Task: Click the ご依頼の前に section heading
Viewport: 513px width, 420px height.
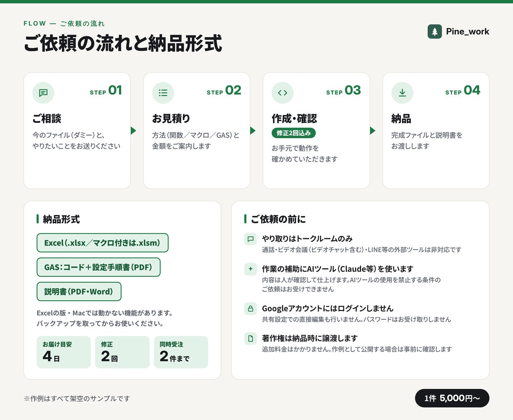Action: pyautogui.click(x=278, y=219)
